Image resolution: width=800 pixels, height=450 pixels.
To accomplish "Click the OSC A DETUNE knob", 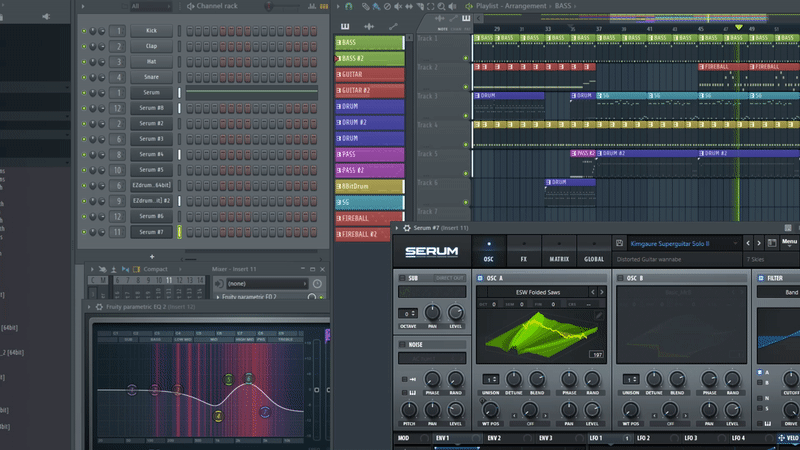I will click(x=514, y=379).
